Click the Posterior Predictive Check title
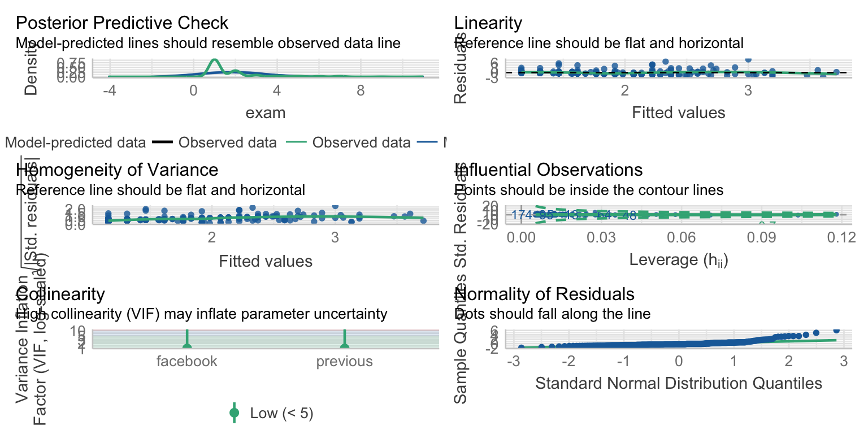This screenshot has height=434, width=868. coord(122,23)
